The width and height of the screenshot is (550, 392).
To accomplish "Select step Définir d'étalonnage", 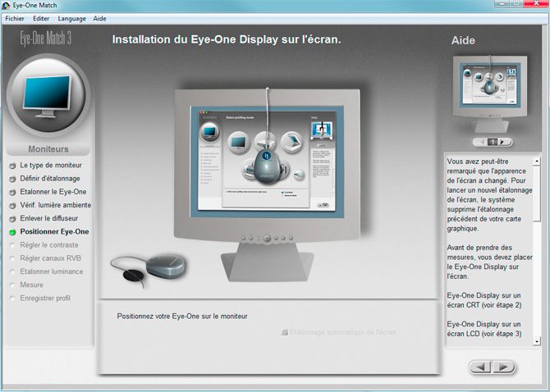I will 50,178.
